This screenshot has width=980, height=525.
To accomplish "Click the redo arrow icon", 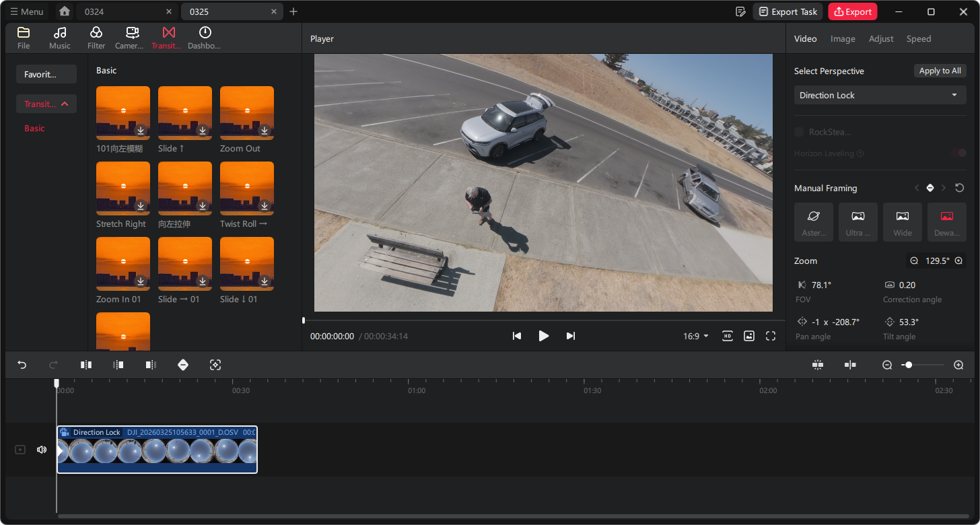I will pyautogui.click(x=54, y=365).
